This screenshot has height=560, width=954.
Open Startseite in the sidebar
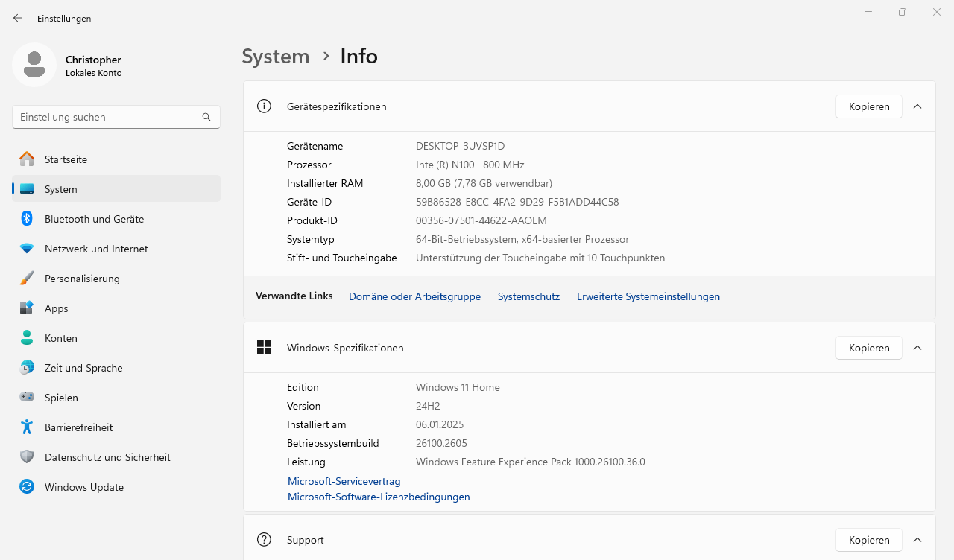[116, 159]
